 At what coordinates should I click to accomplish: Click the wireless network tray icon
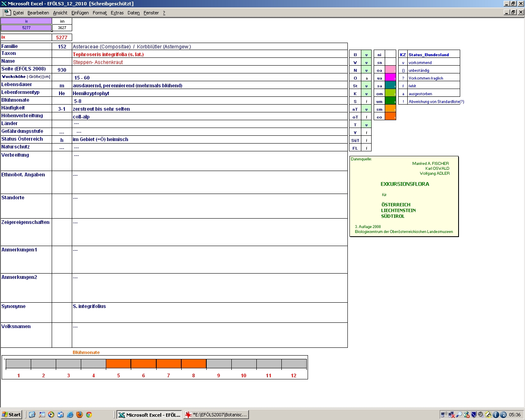click(444, 415)
